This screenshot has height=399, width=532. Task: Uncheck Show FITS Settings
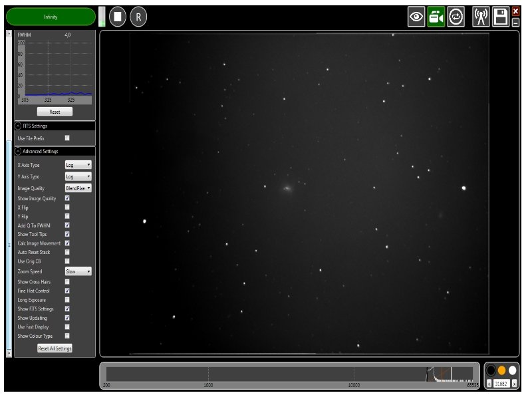[67, 309]
